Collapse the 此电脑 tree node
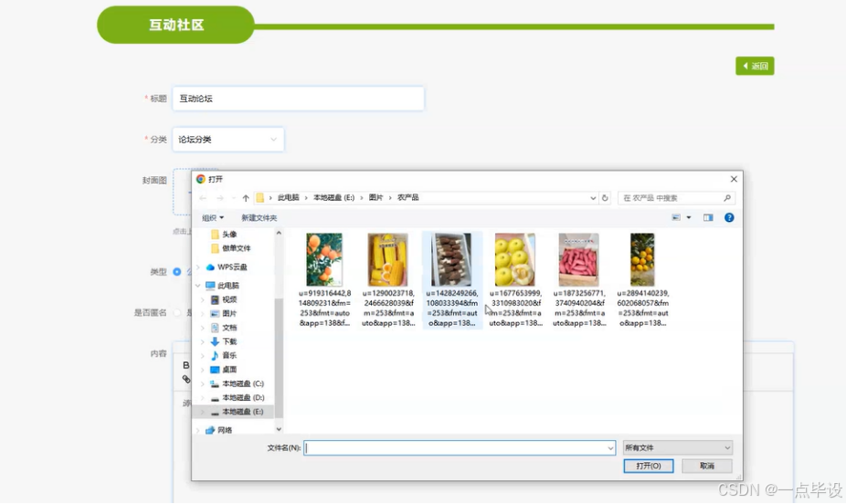The height and width of the screenshot is (504, 846). (198, 285)
